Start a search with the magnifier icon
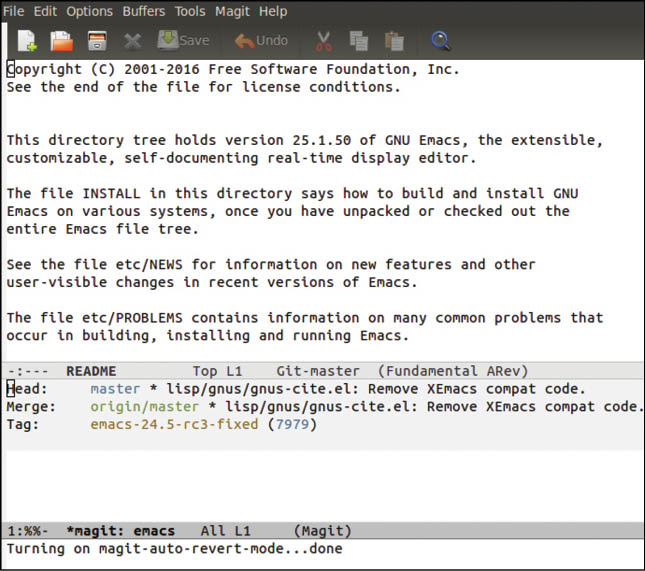This screenshot has height=571, width=645. (441, 41)
